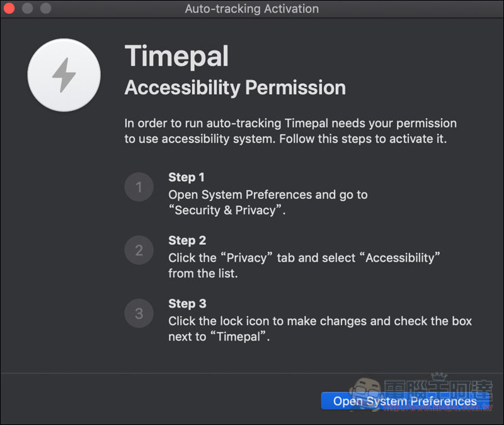Image resolution: width=504 pixels, height=425 pixels.
Task: Click the Timepal lightning bolt logo
Action: [64, 75]
